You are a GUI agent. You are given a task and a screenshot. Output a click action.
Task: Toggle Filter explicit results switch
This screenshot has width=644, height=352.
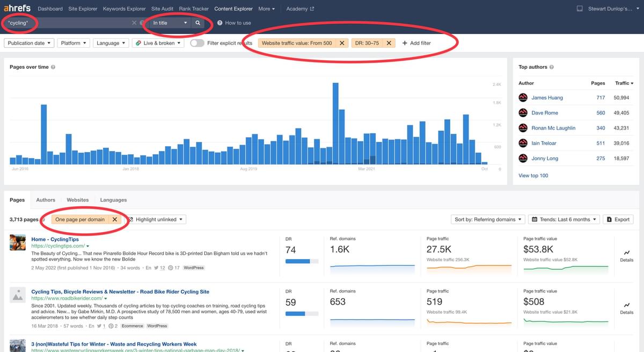(x=197, y=43)
